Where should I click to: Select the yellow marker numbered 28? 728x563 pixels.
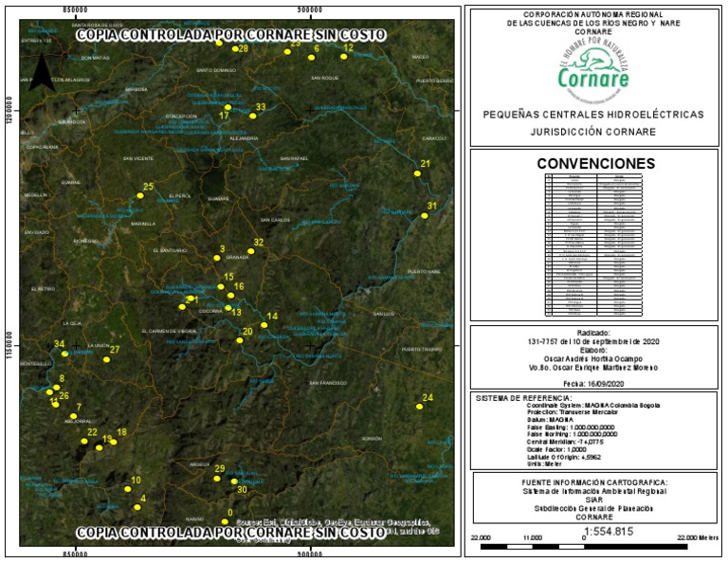click(x=235, y=48)
